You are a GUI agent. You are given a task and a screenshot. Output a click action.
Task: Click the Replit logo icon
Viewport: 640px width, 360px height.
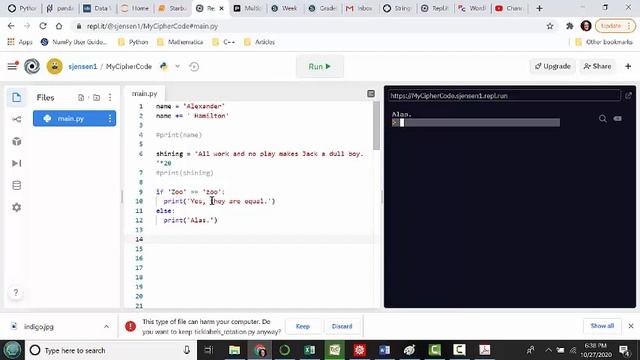point(32,66)
